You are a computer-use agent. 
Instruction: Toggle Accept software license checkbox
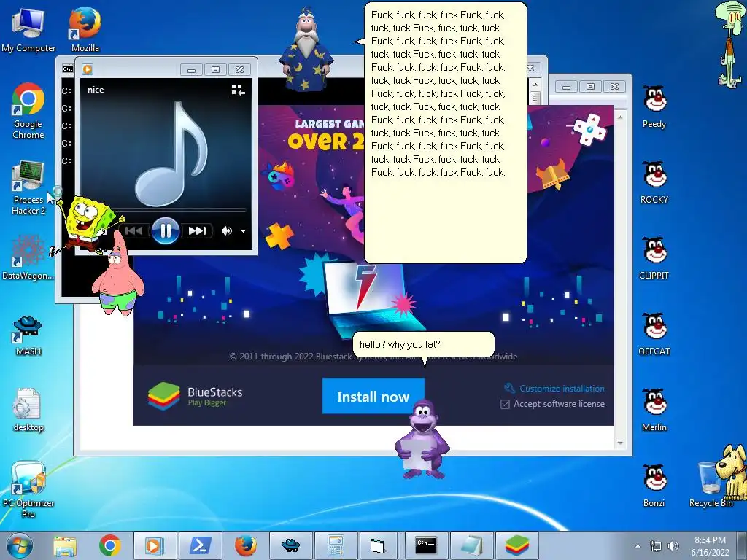click(x=505, y=404)
